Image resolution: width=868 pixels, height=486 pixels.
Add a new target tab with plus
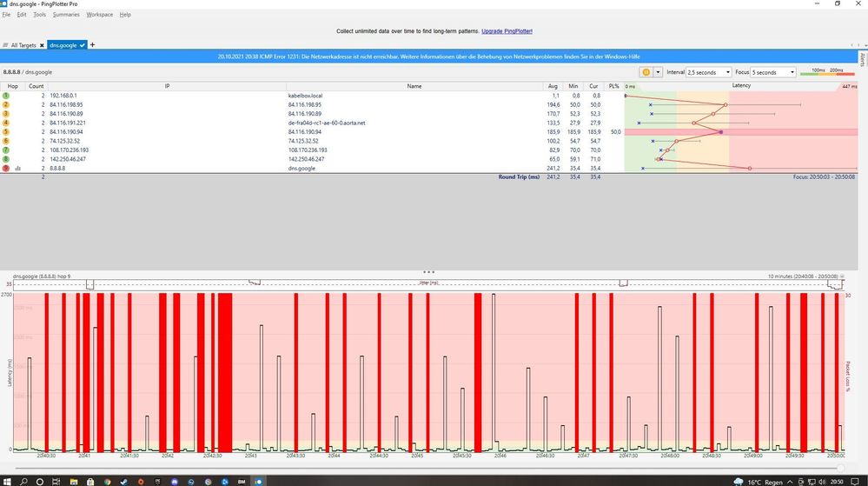[92, 45]
